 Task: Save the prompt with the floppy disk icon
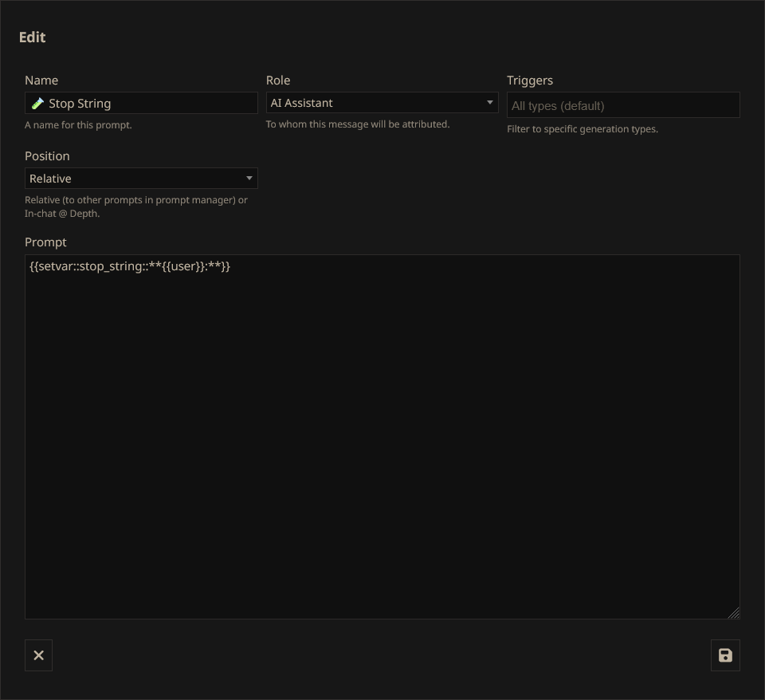(725, 655)
